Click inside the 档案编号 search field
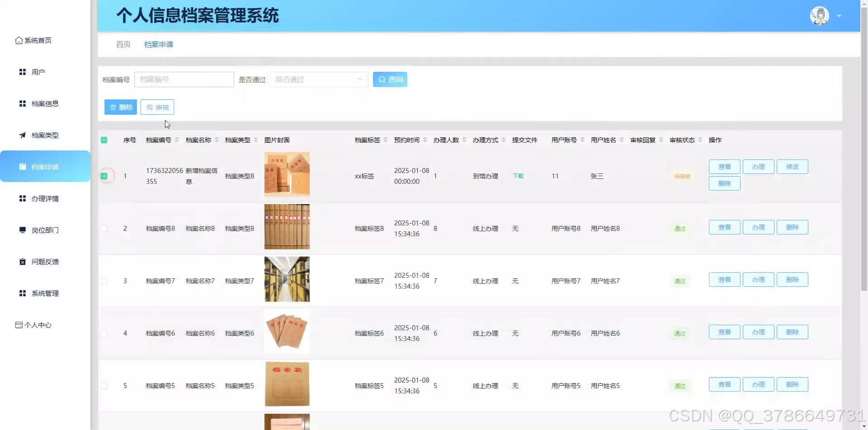The image size is (868, 430). coord(184,79)
